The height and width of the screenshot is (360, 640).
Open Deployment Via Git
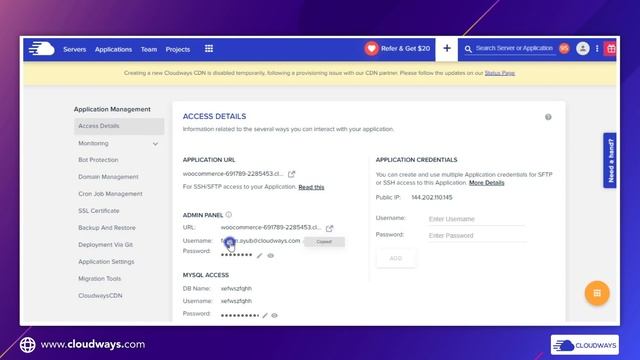tap(105, 244)
